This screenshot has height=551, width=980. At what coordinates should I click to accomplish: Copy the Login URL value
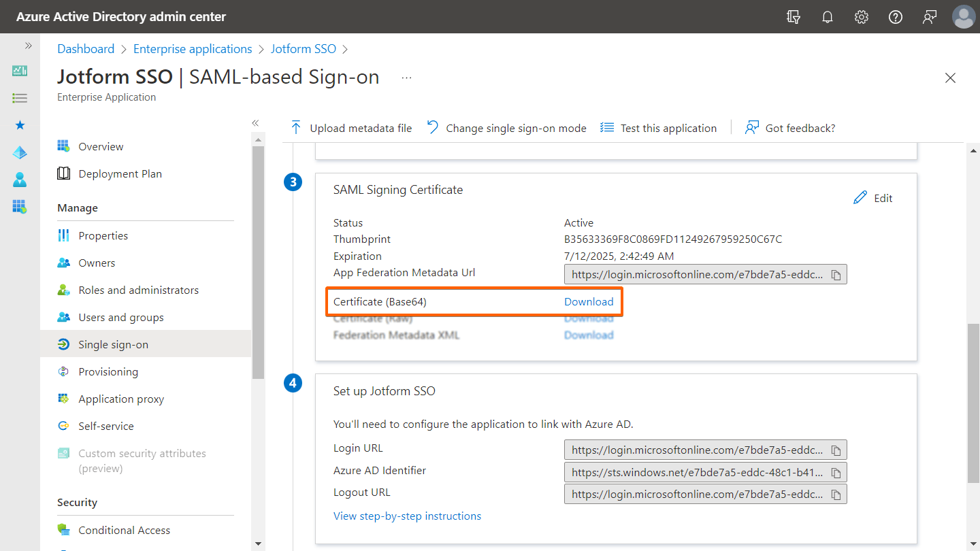(x=836, y=450)
